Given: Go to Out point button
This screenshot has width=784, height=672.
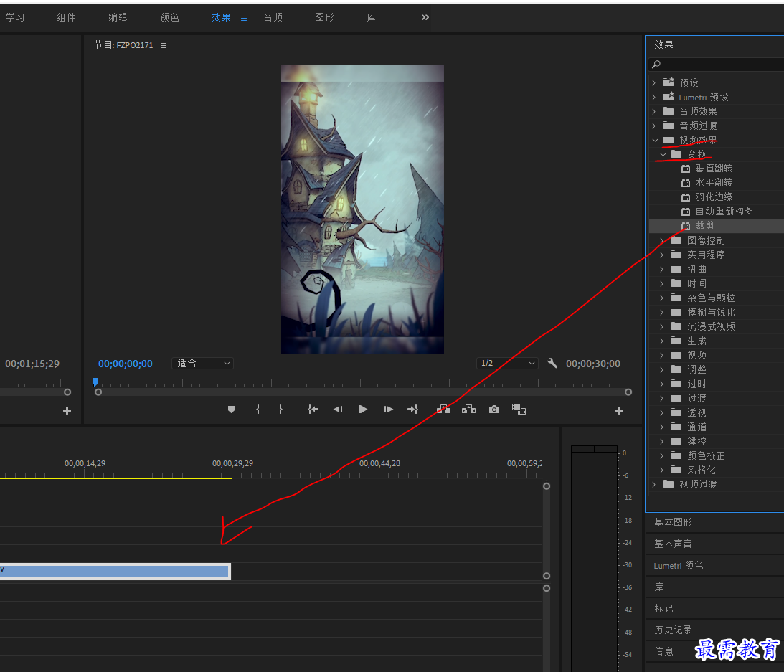Looking at the screenshot, I should click(x=412, y=410).
